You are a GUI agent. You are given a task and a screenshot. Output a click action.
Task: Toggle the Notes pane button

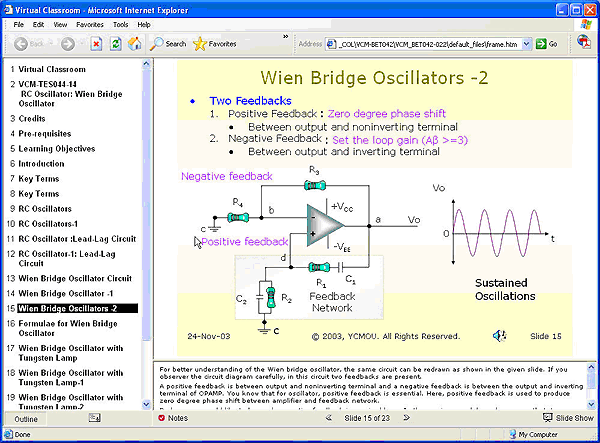[x=173, y=418]
